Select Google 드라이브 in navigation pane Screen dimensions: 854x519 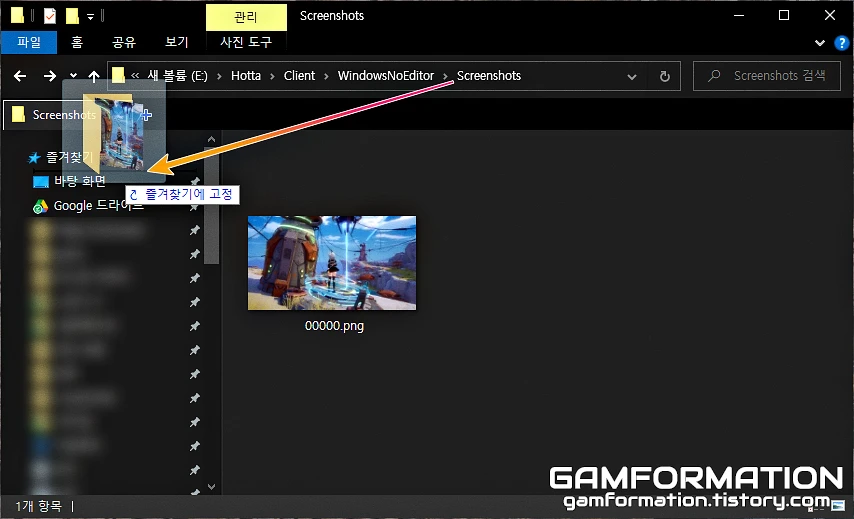(98, 205)
